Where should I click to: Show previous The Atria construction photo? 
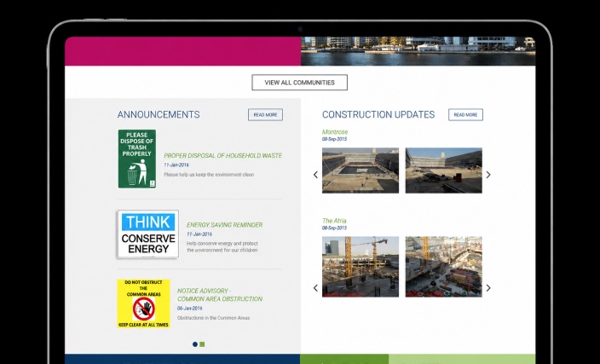(315, 288)
